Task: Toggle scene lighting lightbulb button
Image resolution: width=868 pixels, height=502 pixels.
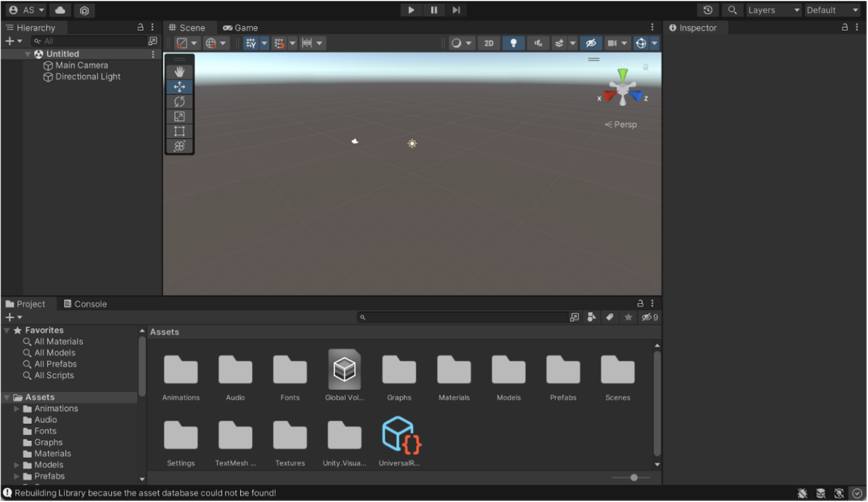Action: pyautogui.click(x=513, y=43)
